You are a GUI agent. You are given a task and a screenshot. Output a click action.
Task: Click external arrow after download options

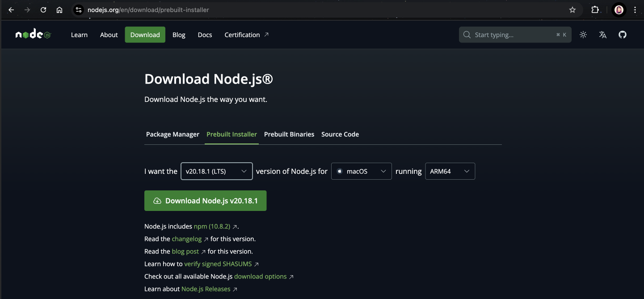(x=291, y=277)
